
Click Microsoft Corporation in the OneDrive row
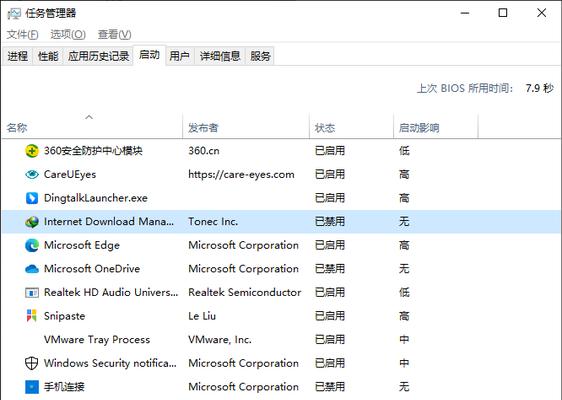click(x=243, y=269)
